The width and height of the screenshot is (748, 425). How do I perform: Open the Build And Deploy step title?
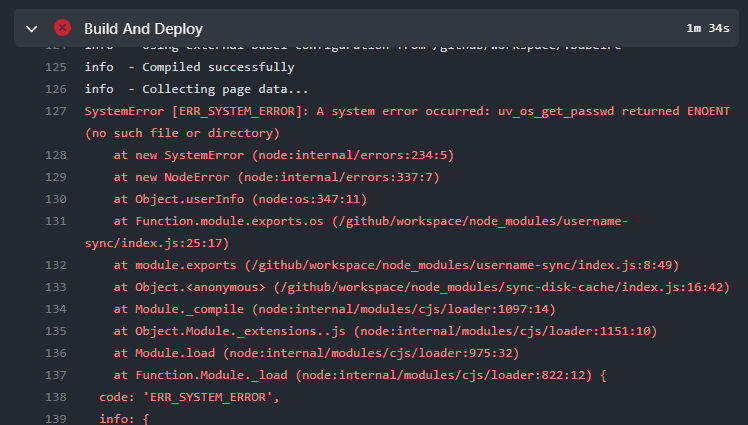[144, 29]
